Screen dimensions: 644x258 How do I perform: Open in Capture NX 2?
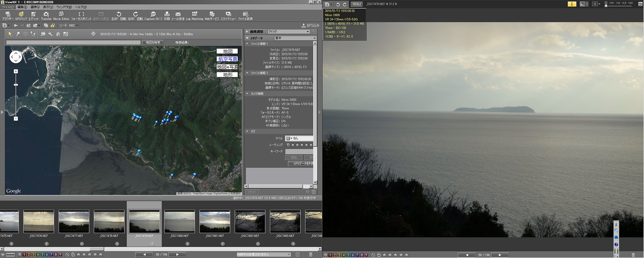click(x=153, y=16)
